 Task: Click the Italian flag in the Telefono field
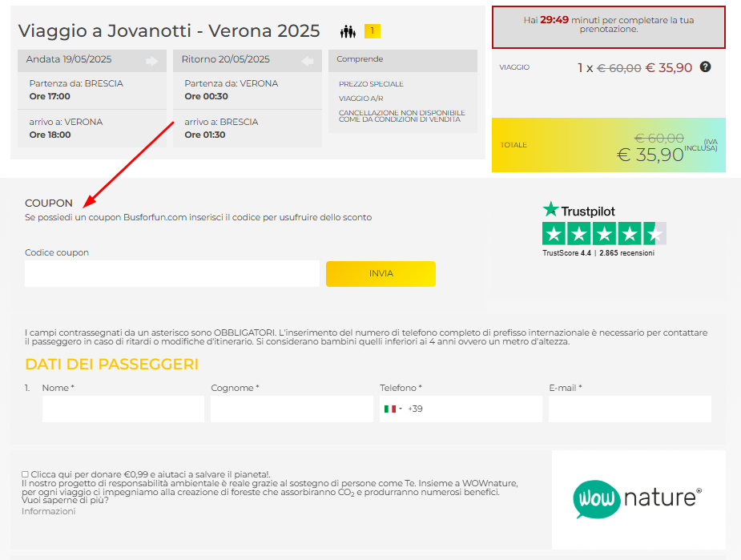[389, 409]
